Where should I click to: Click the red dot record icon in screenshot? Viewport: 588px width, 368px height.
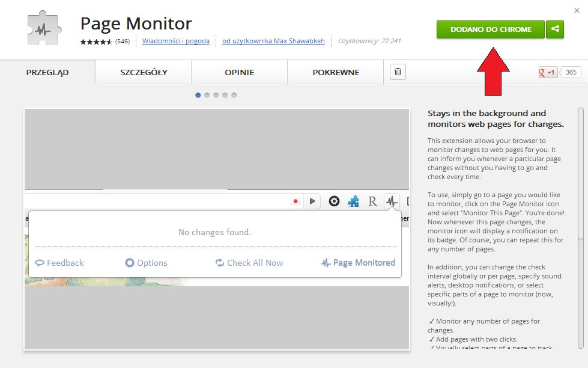(x=296, y=201)
